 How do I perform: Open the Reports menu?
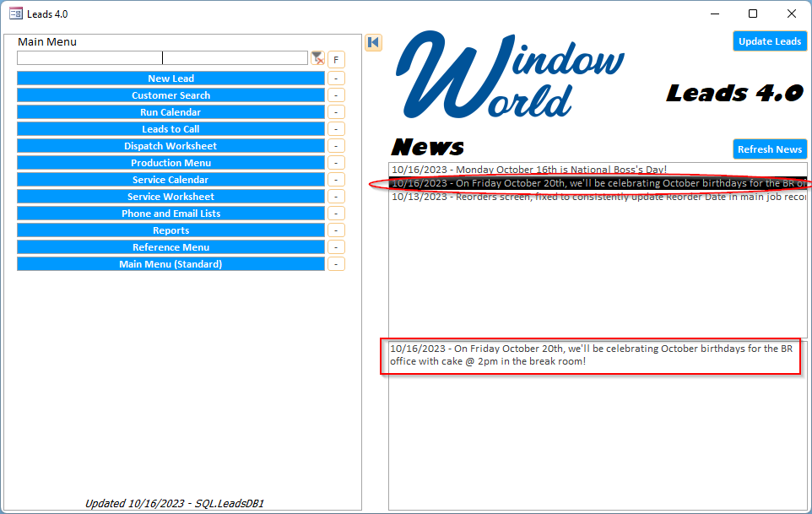click(171, 230)
